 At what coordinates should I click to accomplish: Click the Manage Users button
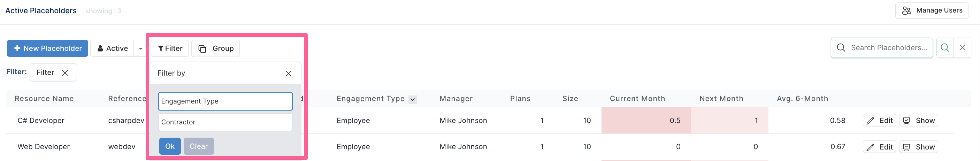tap(932, 11)
